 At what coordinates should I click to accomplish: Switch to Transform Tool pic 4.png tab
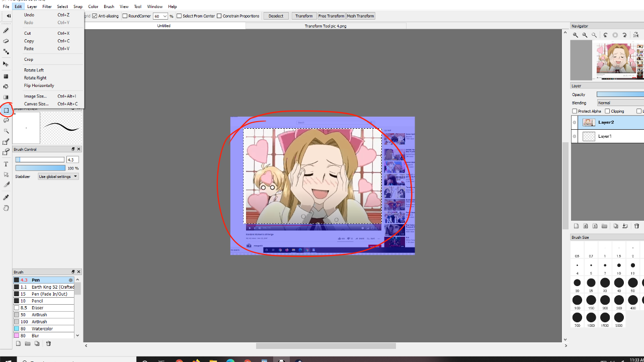coord(326,26)
